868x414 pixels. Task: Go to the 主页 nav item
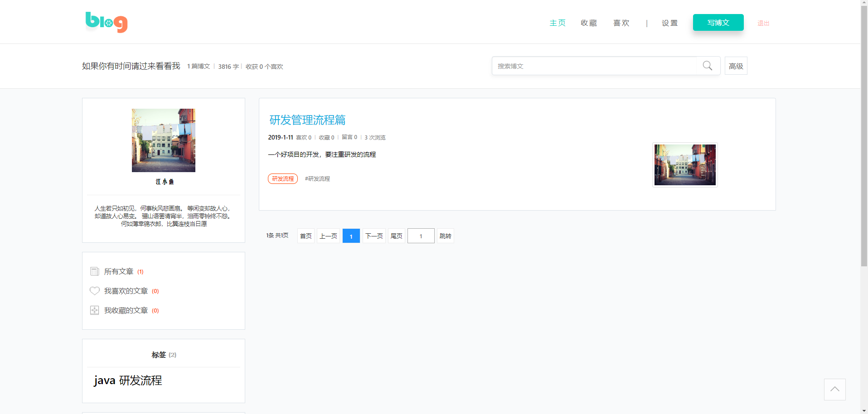[557, 23]
